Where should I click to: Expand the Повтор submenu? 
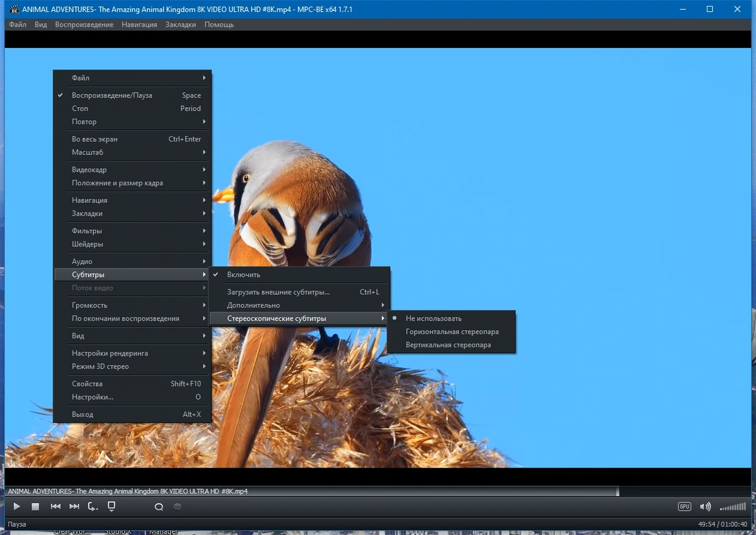(132, 122)
